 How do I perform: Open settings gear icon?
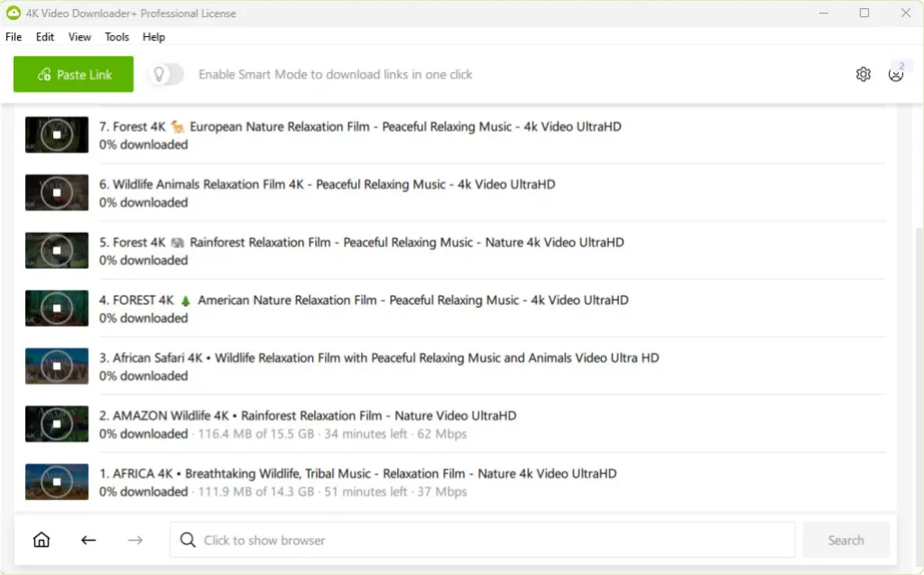coord(863,75)
